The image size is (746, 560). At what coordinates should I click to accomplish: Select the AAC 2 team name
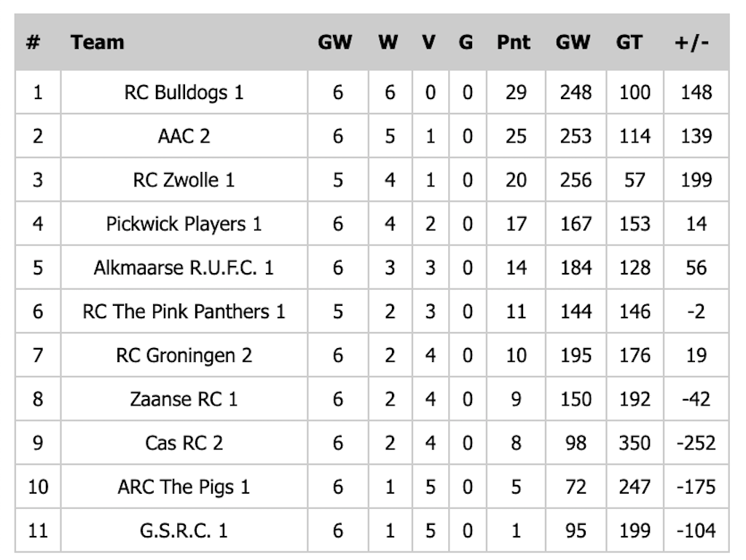[184, 136]
